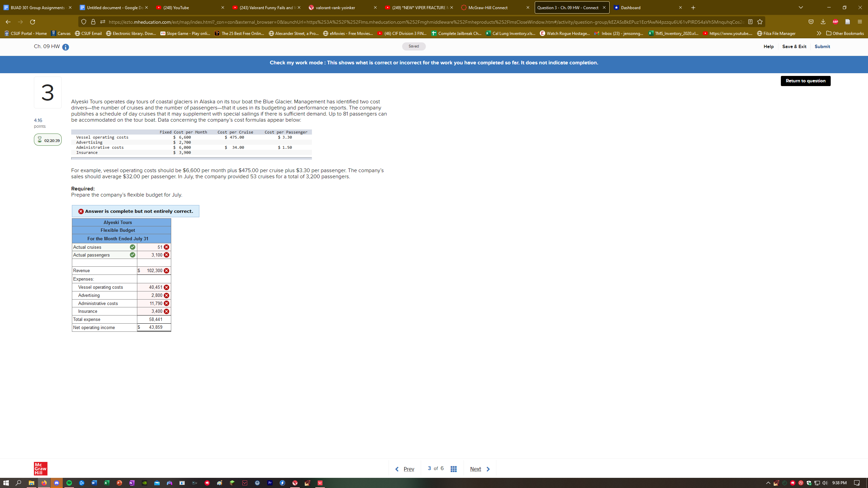Click the red X beside Revenue value
This screenshot has height=488, width=868.
(166, 270)
